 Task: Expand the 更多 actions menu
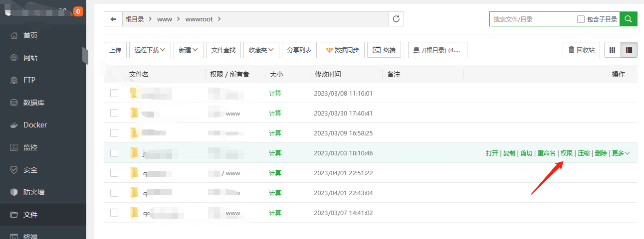pyautogui.click(x=621, y=153)
